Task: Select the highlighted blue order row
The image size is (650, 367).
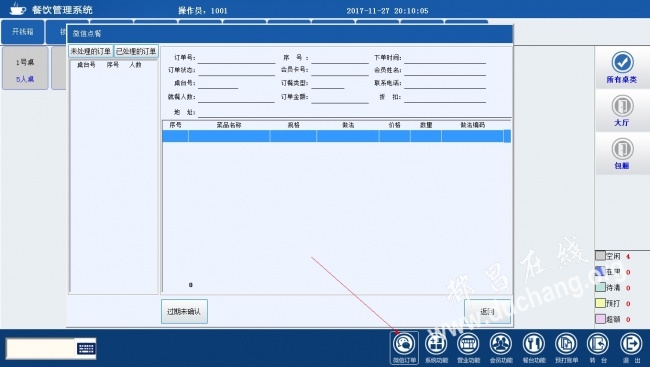Action: click(336, 136)
